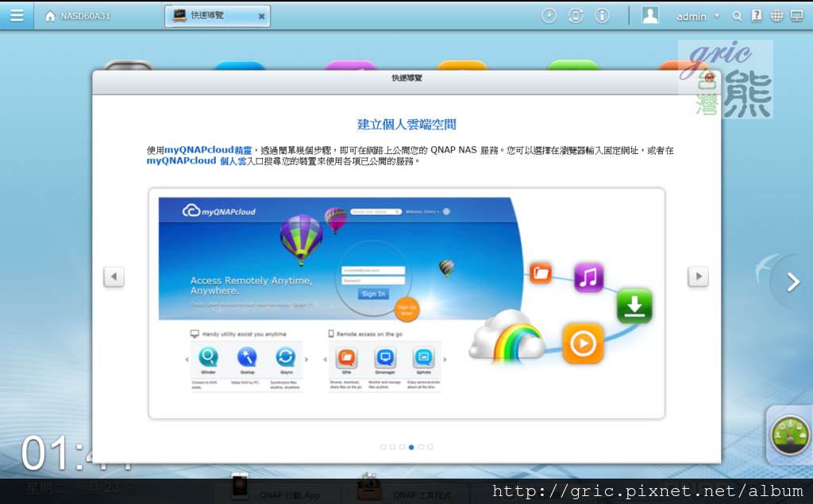Open the myQNAPcloud精靈 link
This screenshot has width=813, height=504.
(208, 150)
